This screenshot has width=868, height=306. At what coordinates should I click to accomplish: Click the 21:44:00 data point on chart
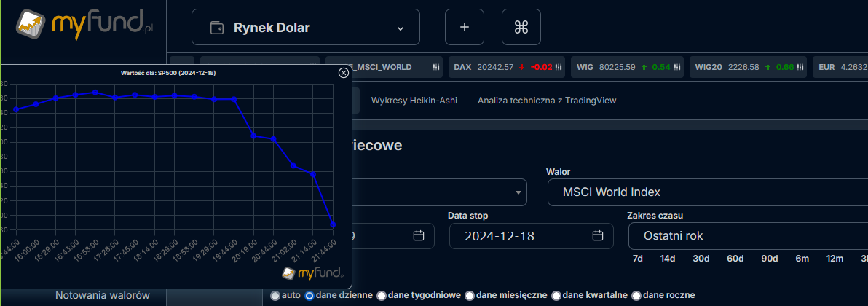(333, 224)
